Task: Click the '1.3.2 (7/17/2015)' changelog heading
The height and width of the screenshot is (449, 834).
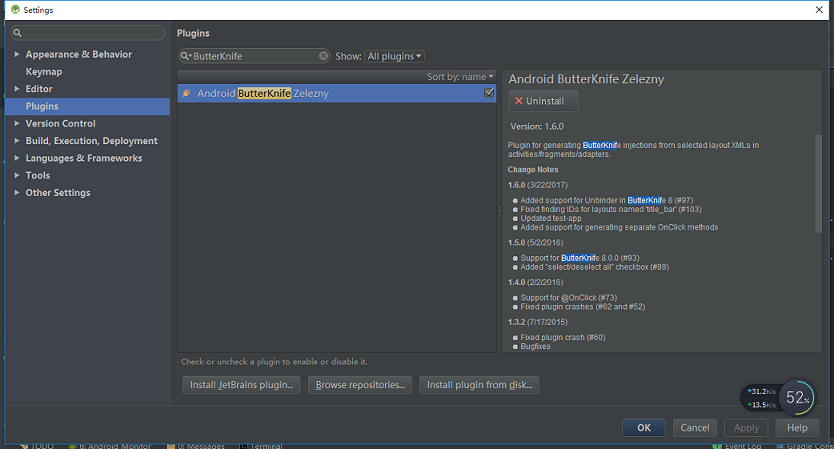Action: point(537,322)
